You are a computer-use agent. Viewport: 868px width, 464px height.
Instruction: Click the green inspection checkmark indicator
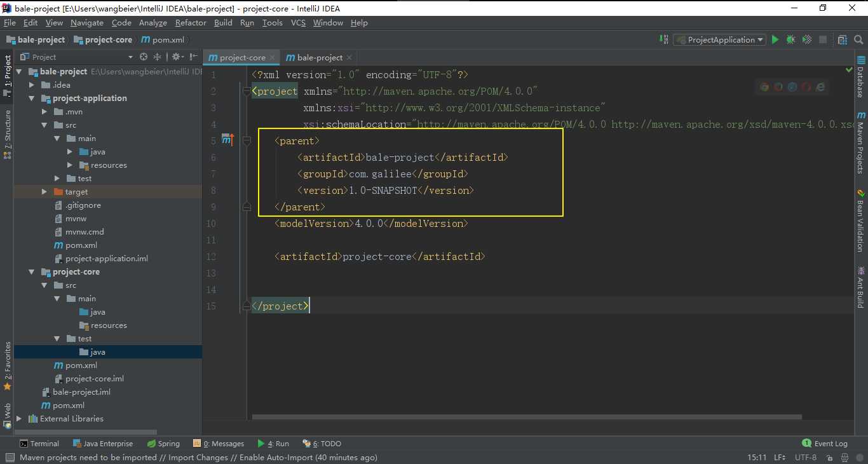pos(849,69)
